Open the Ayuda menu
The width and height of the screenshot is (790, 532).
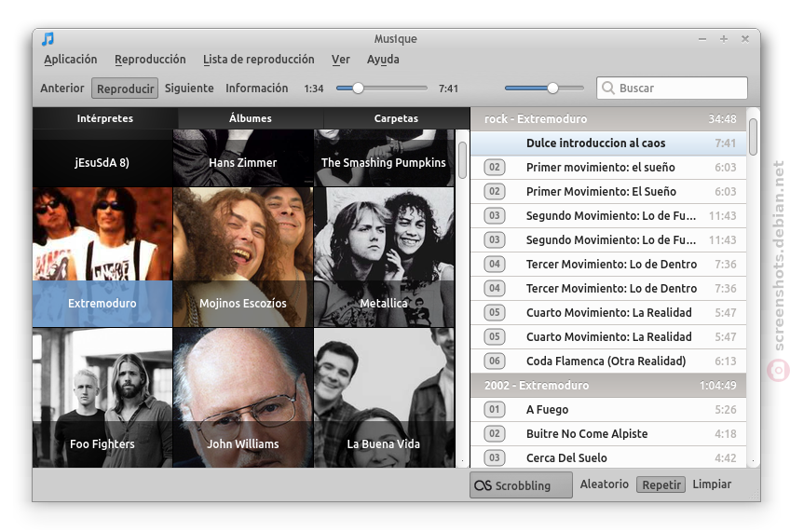click(383, 60)
